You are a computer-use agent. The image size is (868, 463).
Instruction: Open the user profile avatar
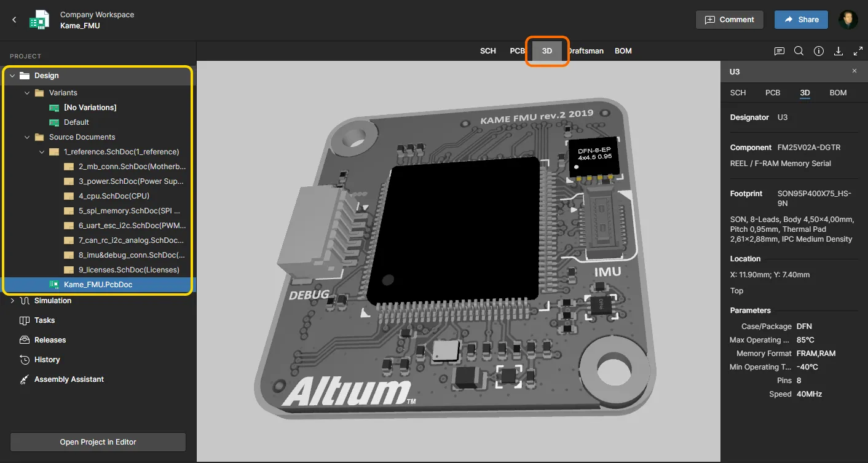tap(848, 20)
